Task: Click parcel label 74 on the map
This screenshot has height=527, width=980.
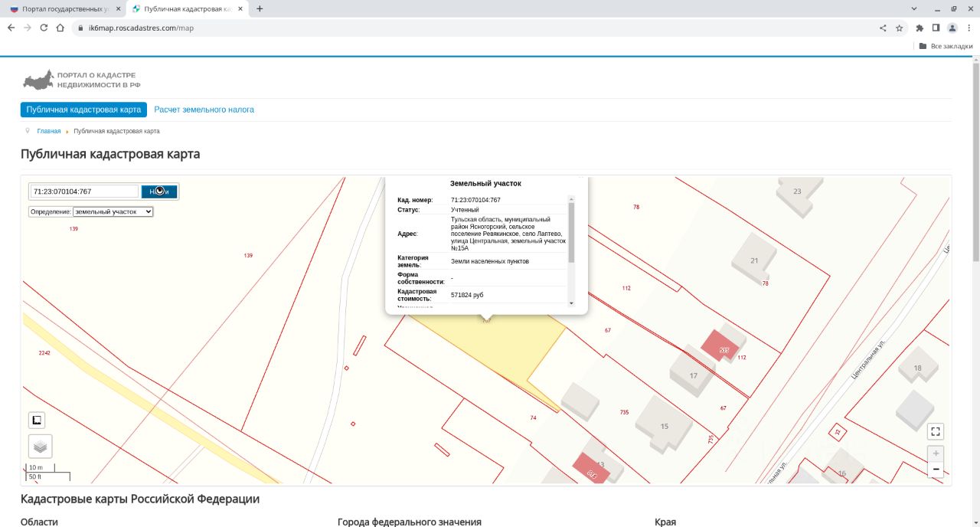Action: (533, 417)
